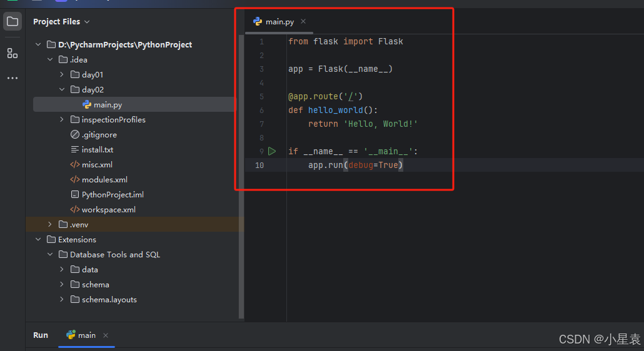Collapse the Database Tools and SQL node
Screen dimensions: 644x351
tap(50, 255)
